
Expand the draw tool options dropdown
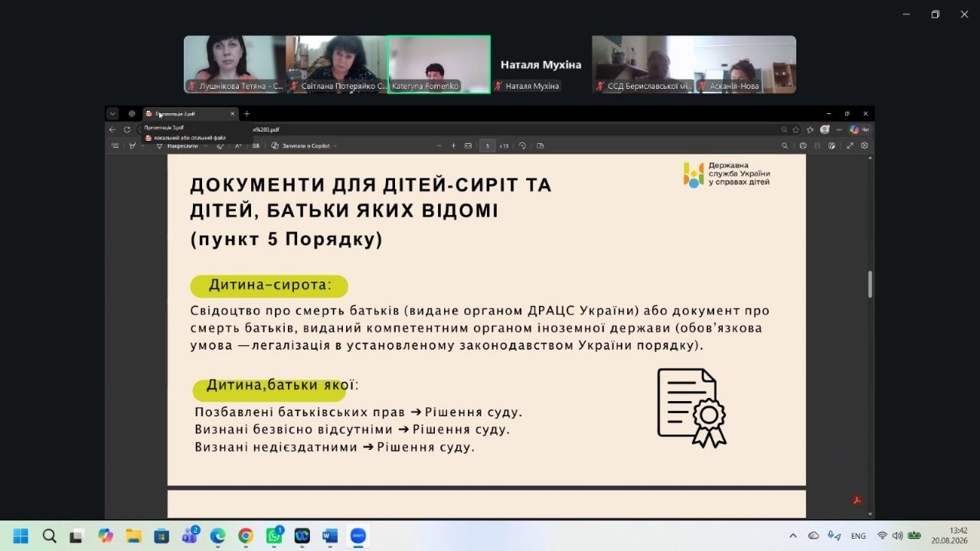click(x=204, y=145)
